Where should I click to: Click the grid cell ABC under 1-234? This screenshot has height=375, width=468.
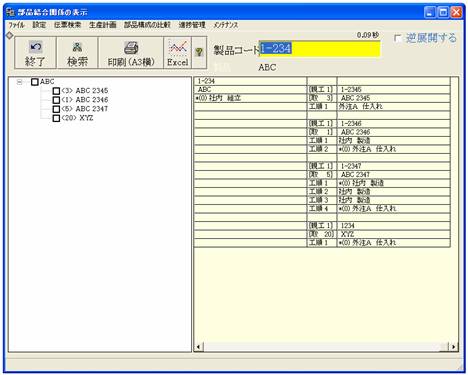coord(250,90)
